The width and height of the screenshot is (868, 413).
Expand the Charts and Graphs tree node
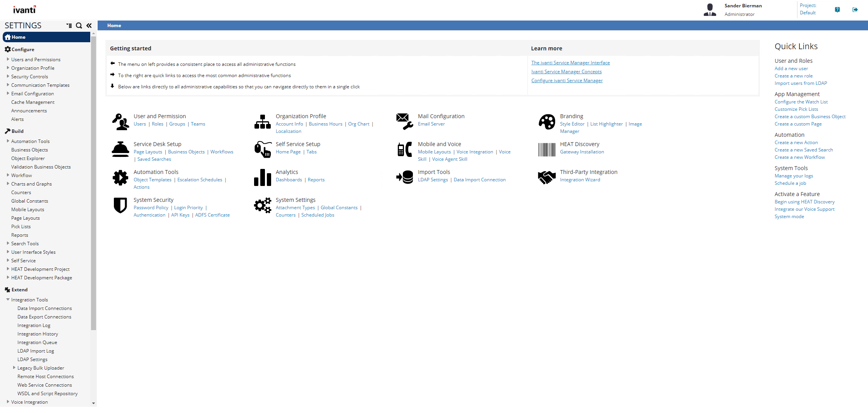(x=8, y=184)
